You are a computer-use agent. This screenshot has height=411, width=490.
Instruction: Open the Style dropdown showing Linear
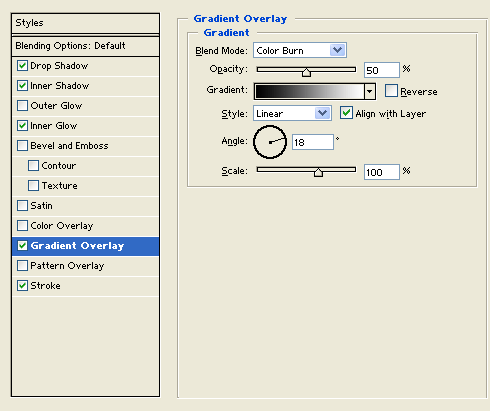292,113
